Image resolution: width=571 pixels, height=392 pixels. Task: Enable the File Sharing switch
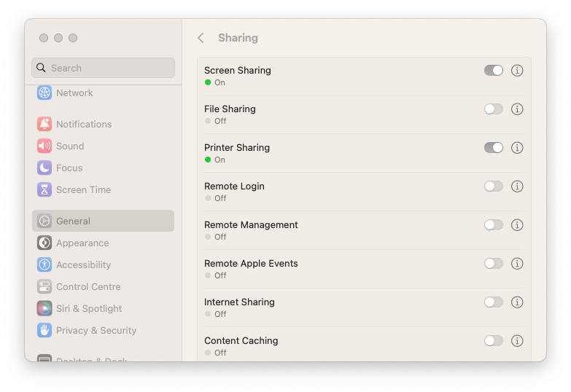click(x=494, y=109)
